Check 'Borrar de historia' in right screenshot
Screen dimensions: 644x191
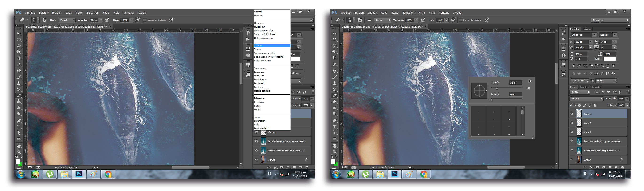pos(460,20)
